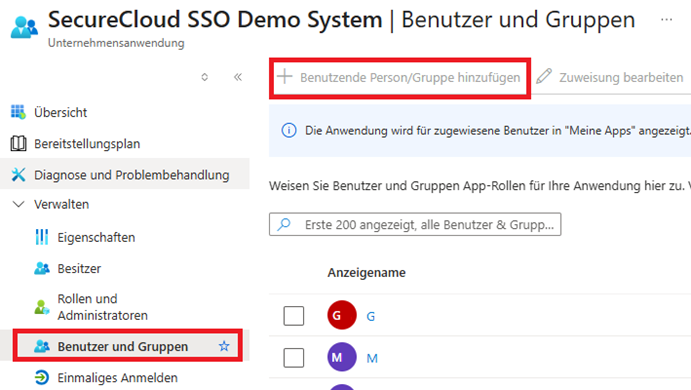The image size is (691, 390).
Task: Favorite Benutzer und Gruppen with star
Action: [224, 346]
